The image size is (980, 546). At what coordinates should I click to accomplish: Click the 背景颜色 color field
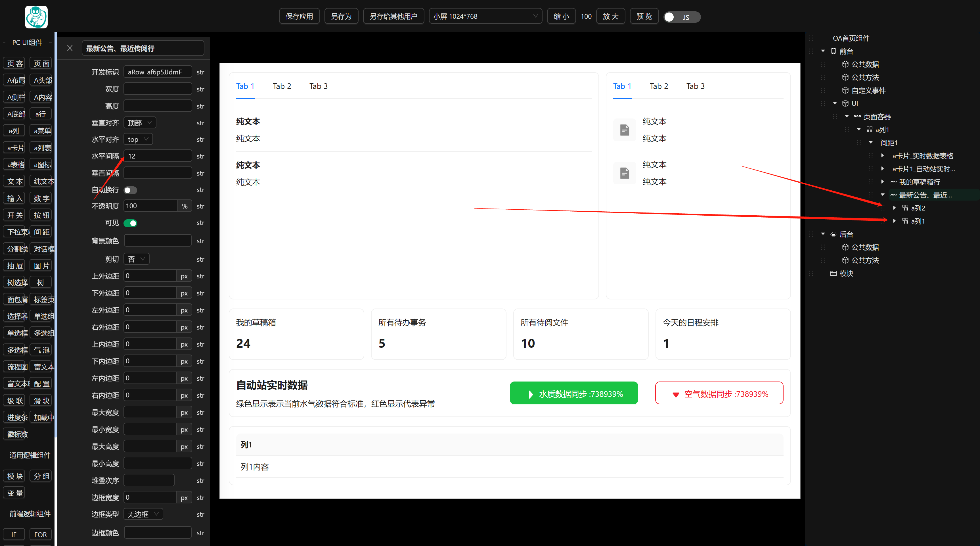point(158,241)
